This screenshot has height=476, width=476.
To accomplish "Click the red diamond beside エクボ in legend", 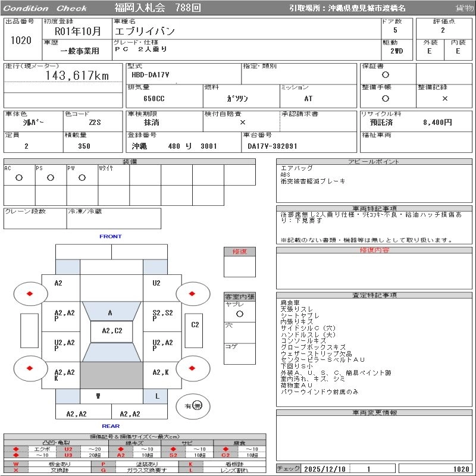I will click(16, 449).
